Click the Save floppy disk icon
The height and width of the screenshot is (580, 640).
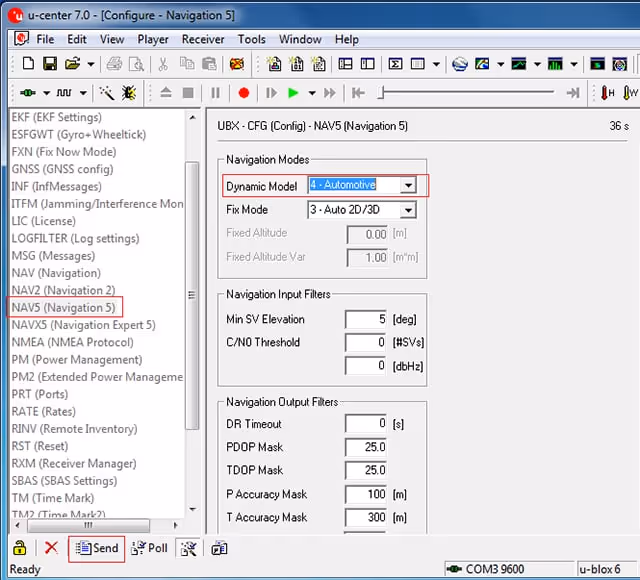[50, 64]
